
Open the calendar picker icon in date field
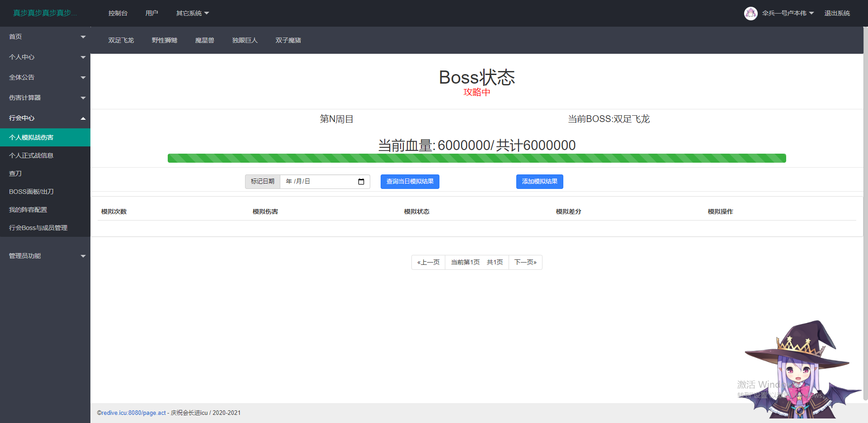click(361, 182)
